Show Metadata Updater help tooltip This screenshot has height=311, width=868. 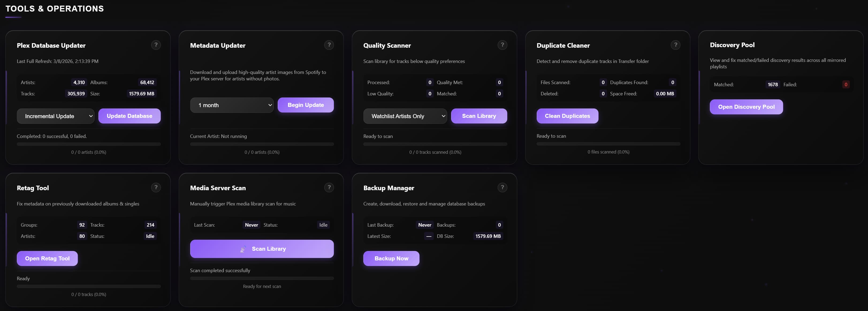(x=329, y=45)
